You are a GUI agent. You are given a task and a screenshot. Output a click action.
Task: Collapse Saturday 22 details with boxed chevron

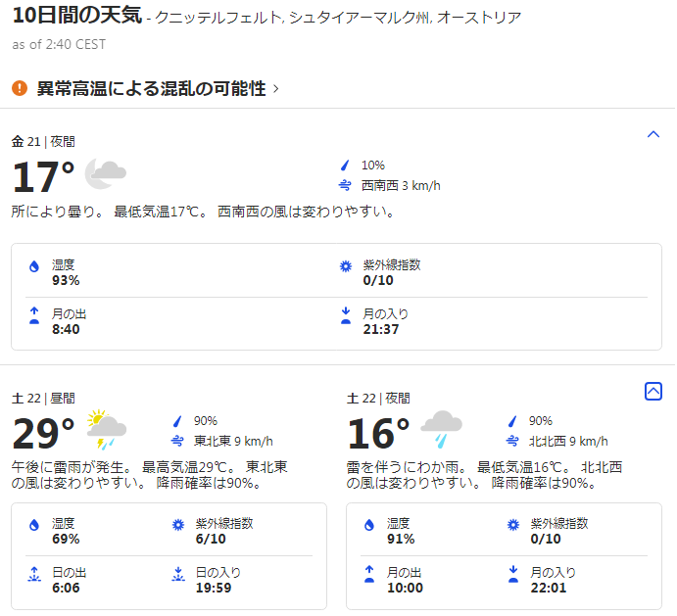pyautogui.click(x=653, y=391)
